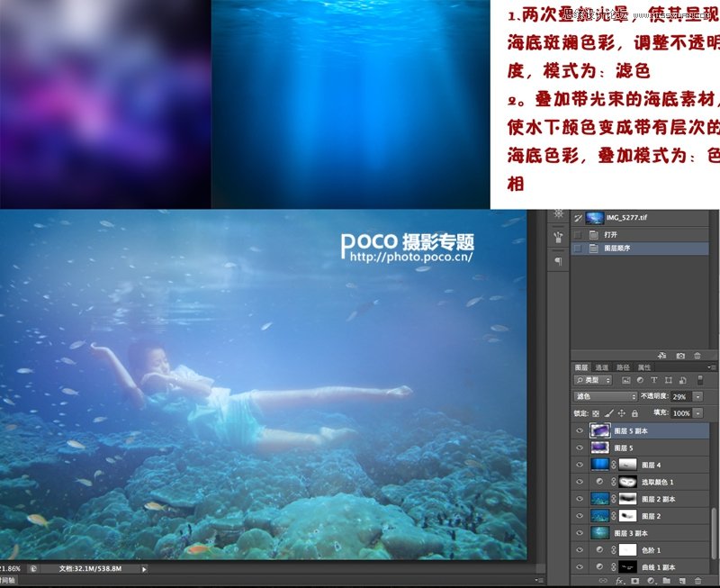The image size is (720, 588).
Task: Create a new group folder icon
Action: coord(667,583)
